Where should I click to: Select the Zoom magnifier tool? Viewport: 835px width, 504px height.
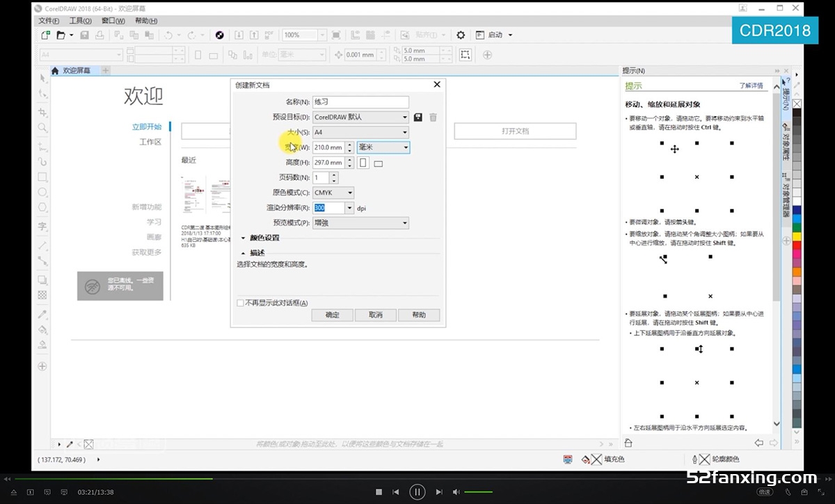pyautogui.click(x=42, y=128)
